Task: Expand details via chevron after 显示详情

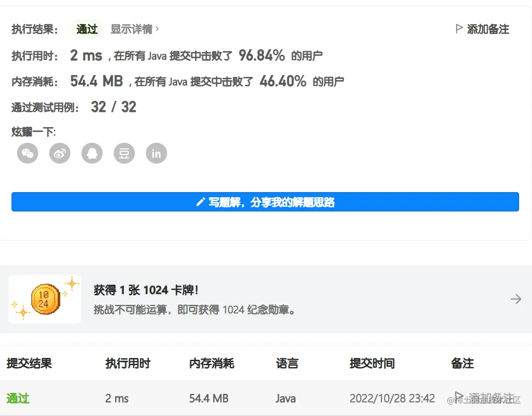Action: (x=157, y=29)
